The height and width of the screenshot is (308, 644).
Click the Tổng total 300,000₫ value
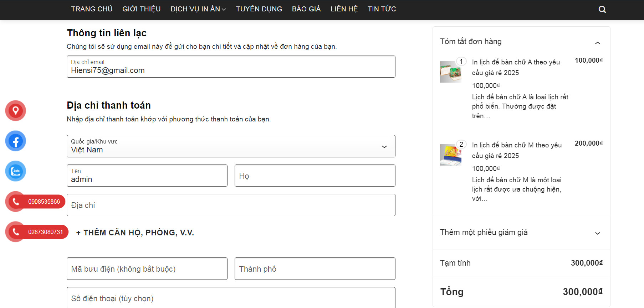click(x=583, y=292)
